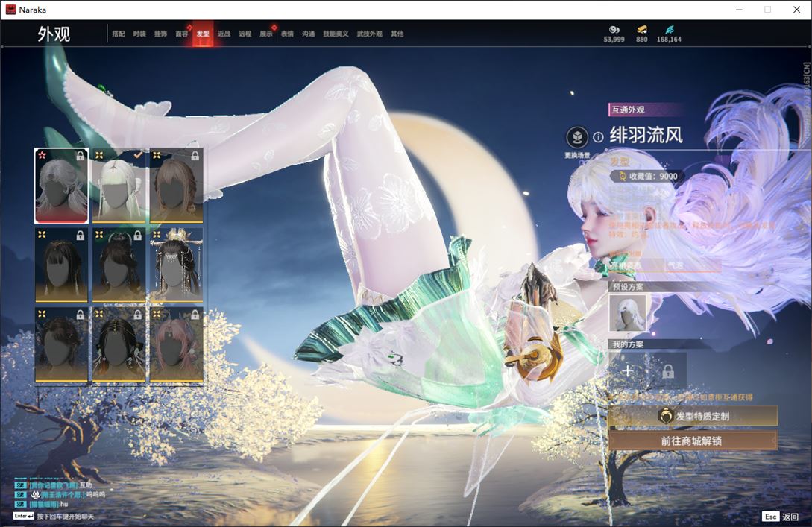Open the 展示 tab

(x=266, y=34)
